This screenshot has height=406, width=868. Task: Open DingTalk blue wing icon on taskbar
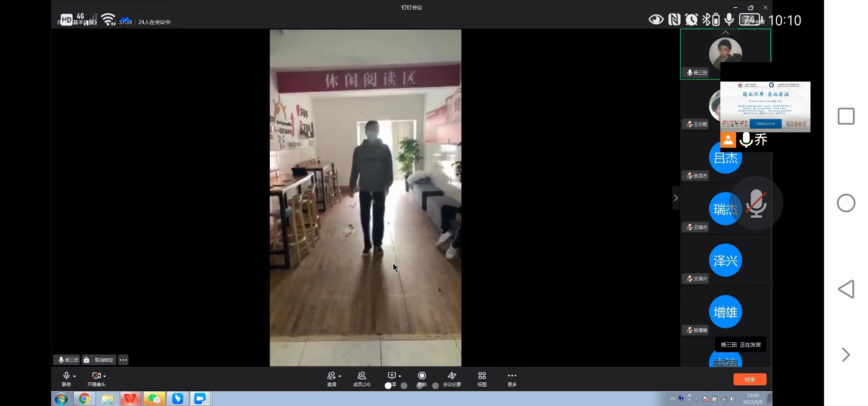(177, 398)
